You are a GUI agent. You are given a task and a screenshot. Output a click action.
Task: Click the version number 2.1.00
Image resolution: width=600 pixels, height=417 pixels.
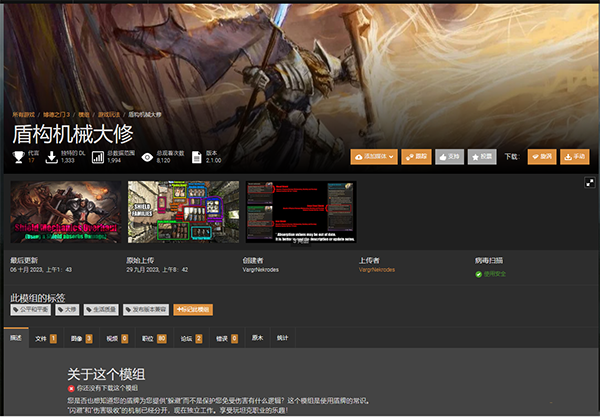click(214, 160)
